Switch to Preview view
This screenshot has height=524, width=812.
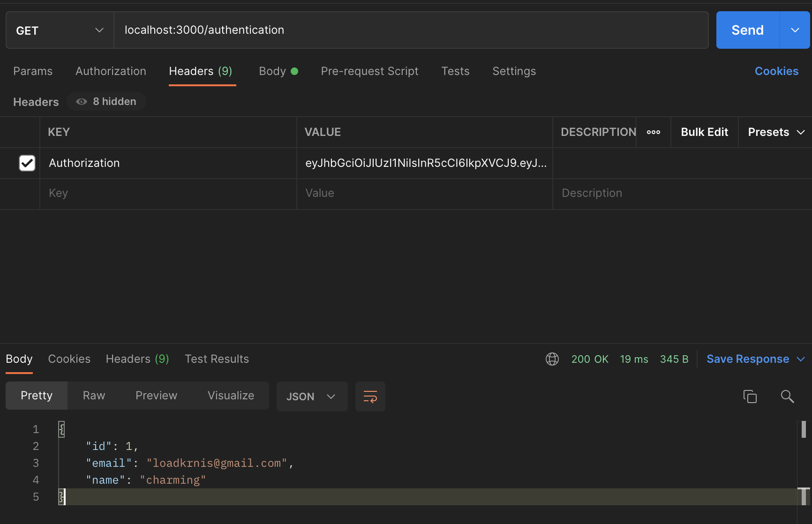click(x=156, y=396)
